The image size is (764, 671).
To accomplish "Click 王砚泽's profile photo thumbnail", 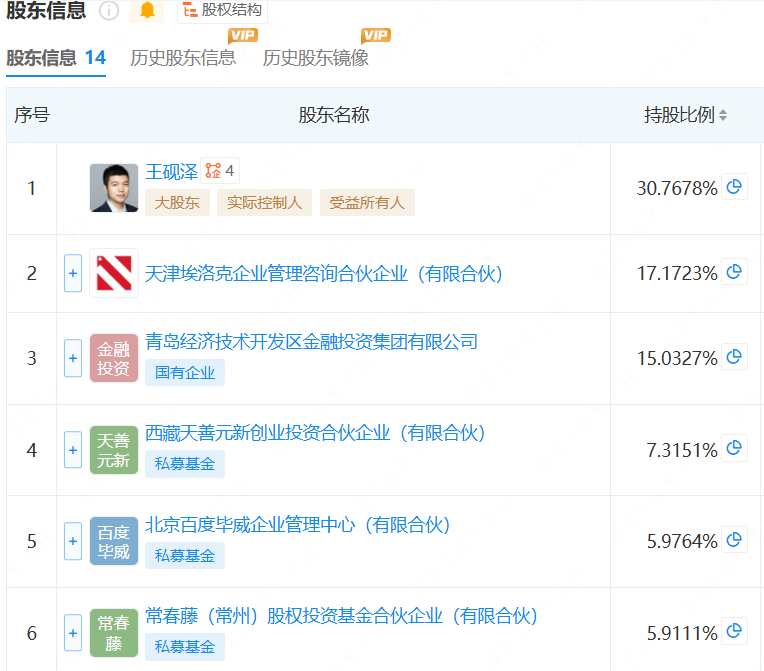I will pos(114,188).
